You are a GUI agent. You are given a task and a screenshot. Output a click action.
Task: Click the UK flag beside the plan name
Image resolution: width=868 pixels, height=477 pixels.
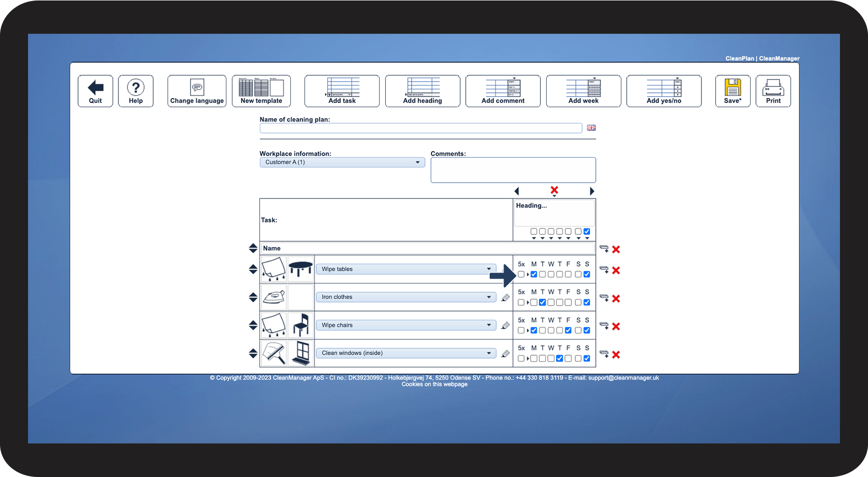coord(591,128)
